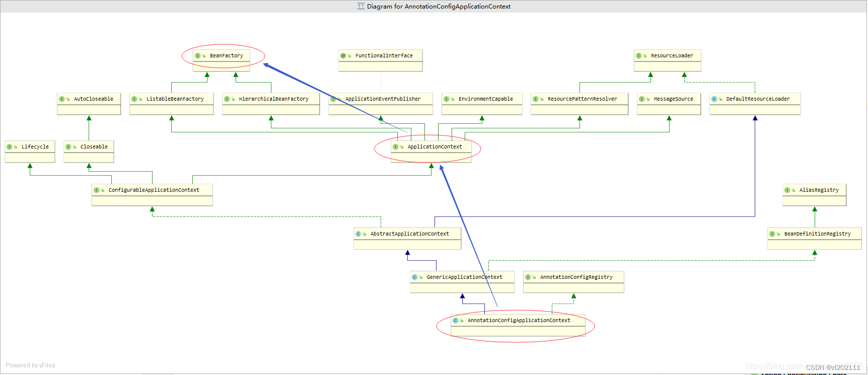The height and width of the screenshot is (375, 868).
Task: Click the MessageSource node
Action: (x=669, y=104)
